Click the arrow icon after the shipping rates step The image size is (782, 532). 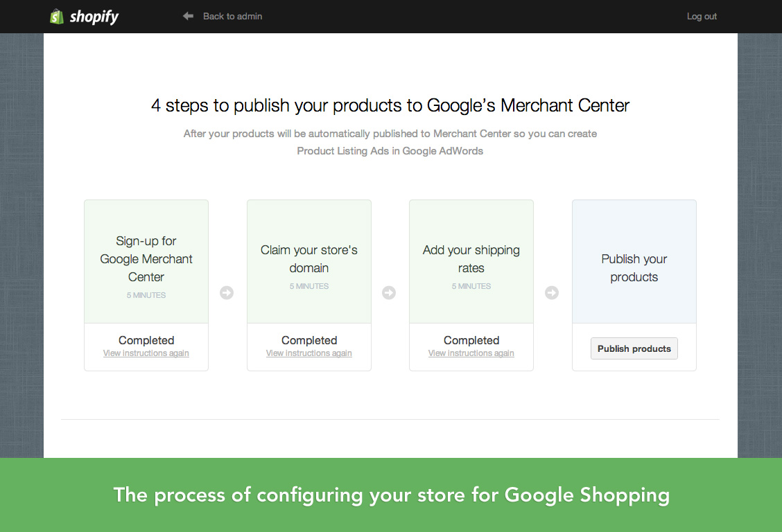[552, 292]
